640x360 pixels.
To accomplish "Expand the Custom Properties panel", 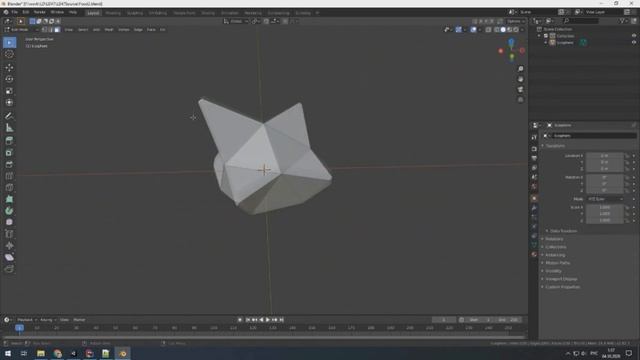I will [x=562, y=287].
